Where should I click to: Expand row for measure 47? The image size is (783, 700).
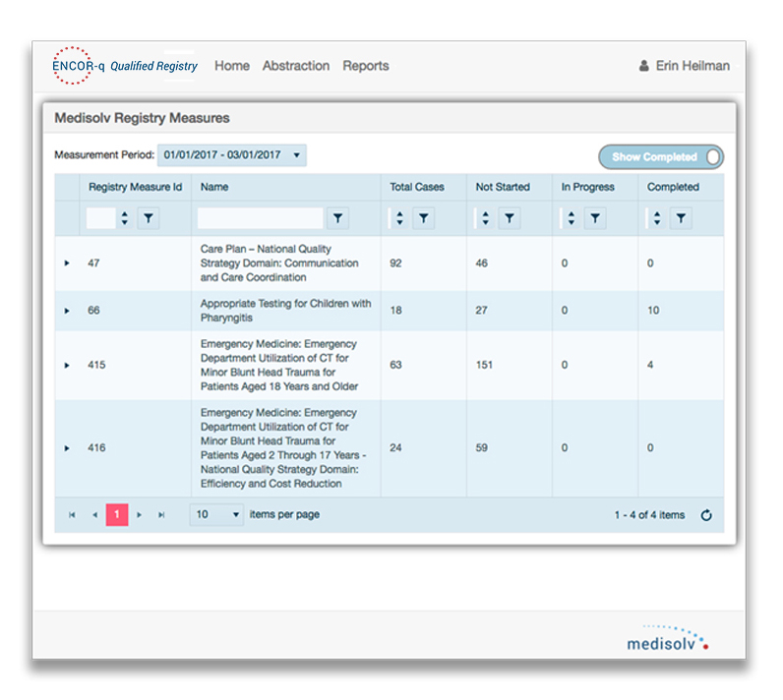(x=67, y=263)
